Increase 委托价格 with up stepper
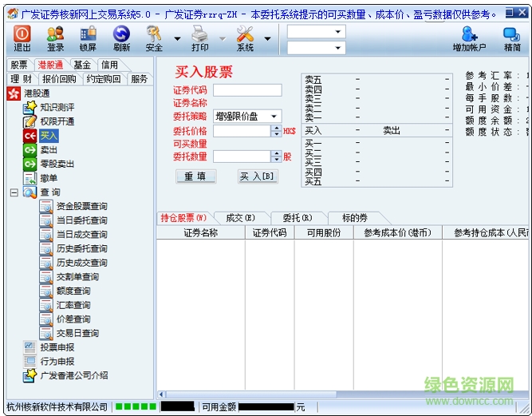The image size is (532, 416). (277, 128)
